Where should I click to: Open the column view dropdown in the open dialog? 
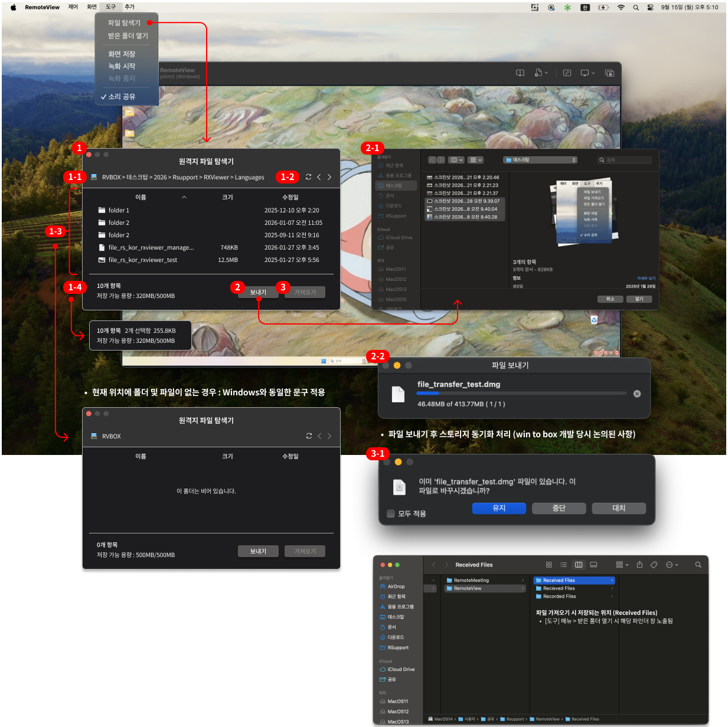point(456,160)
